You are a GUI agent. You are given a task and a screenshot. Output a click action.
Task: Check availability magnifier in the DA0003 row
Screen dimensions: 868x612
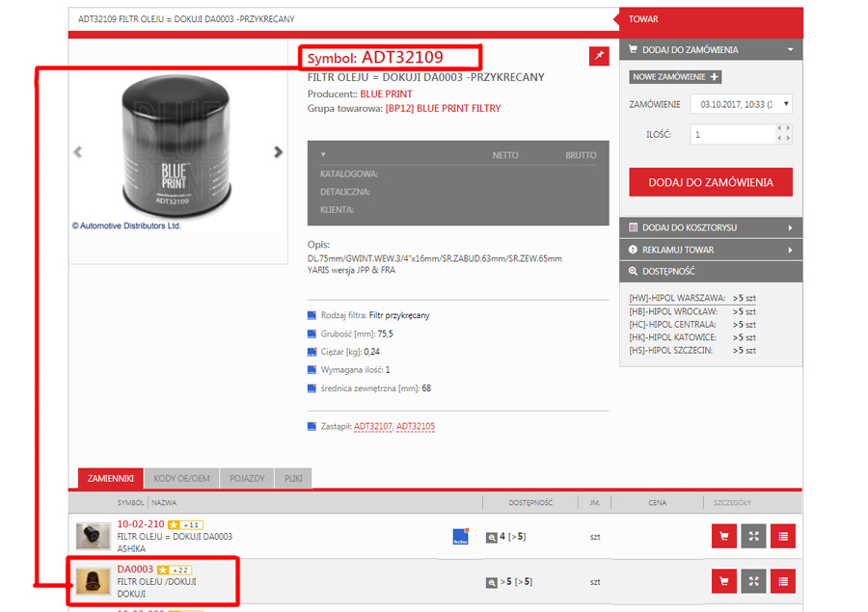click(x=491, y=582)
